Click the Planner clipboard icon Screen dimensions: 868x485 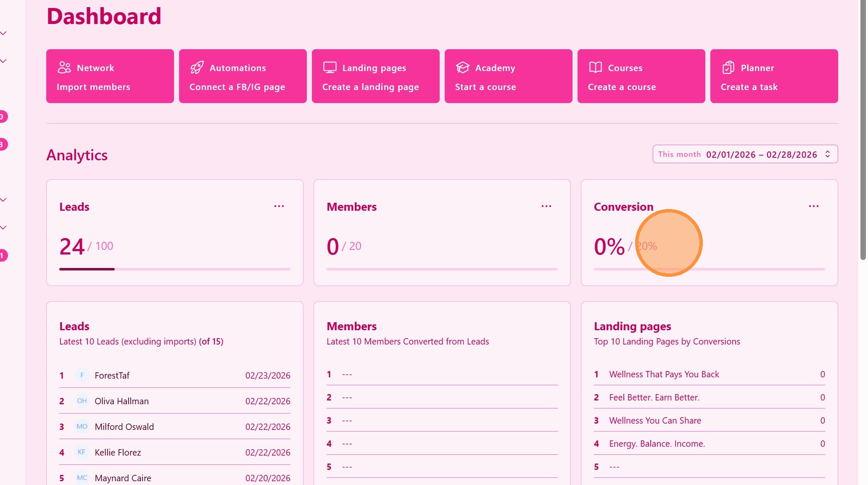(x=728, y=67)
